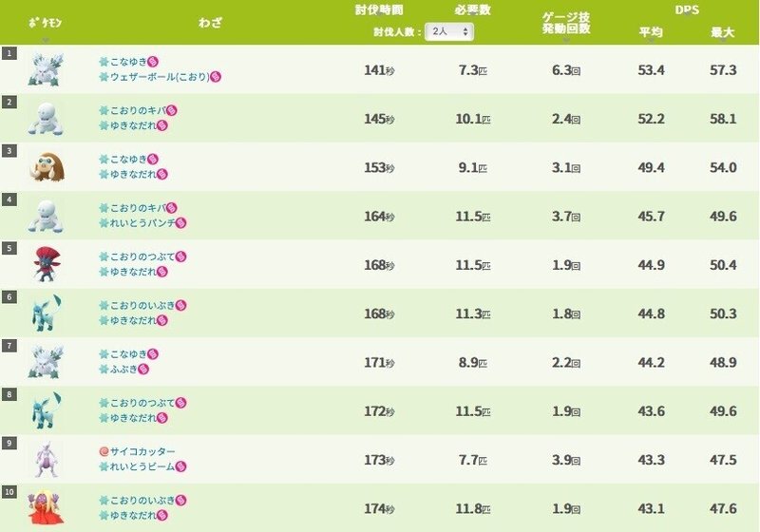Select れいとうパンチ move
Image resolution: width=760 pixels, height=532 pixels.
pos(142,223)
